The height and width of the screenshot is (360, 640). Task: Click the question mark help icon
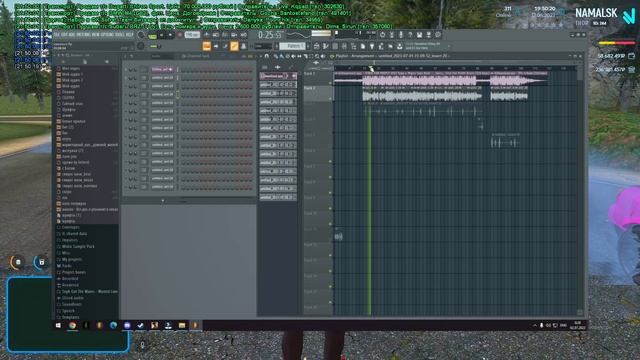pyautogui.click(x=410, y=35)
